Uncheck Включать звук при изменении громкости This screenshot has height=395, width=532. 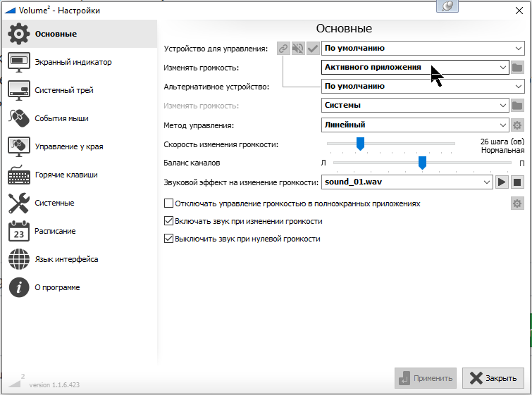(243, 221)
